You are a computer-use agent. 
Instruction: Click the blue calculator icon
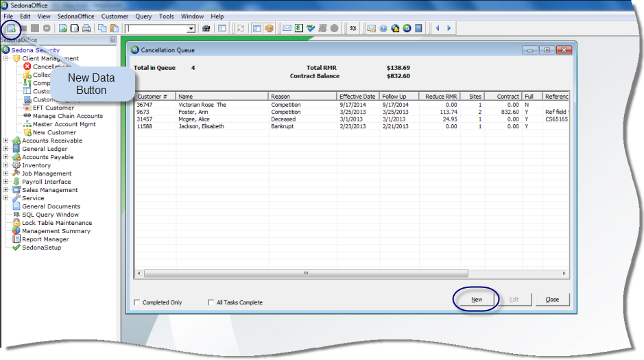[x=418, y=28]
